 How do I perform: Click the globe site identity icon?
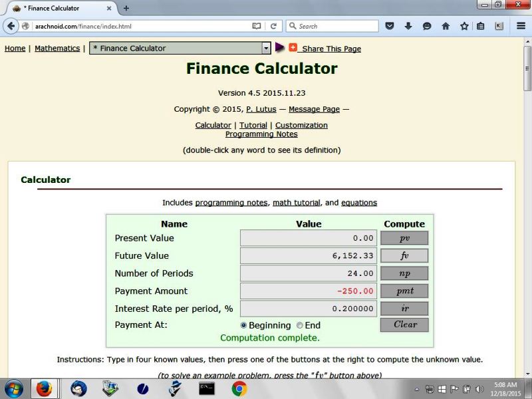click(25, 26)
